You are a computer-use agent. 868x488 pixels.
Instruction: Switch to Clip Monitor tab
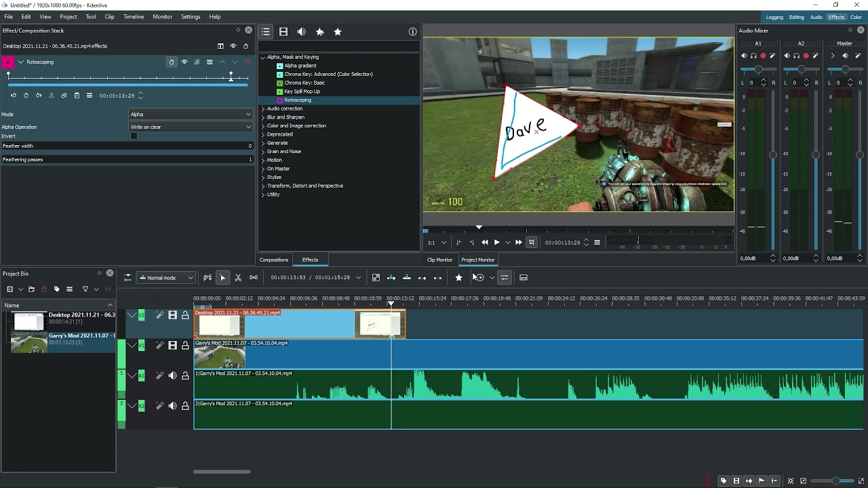tap(439, 260)
